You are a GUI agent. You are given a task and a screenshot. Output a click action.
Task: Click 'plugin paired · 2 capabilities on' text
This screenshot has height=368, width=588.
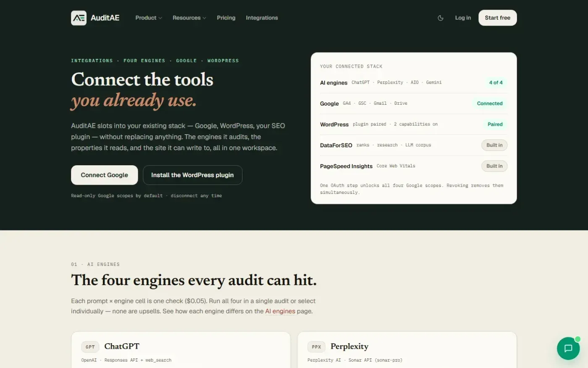(x=395, y=124)
